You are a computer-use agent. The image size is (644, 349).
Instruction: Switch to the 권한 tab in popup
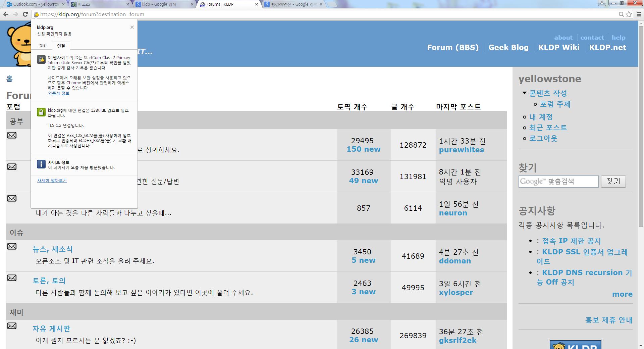point(43,46)
